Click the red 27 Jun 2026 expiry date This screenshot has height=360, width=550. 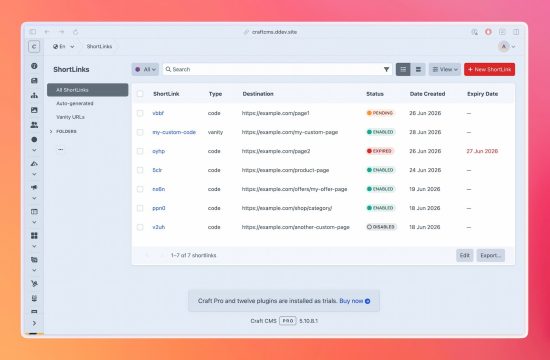482,151
